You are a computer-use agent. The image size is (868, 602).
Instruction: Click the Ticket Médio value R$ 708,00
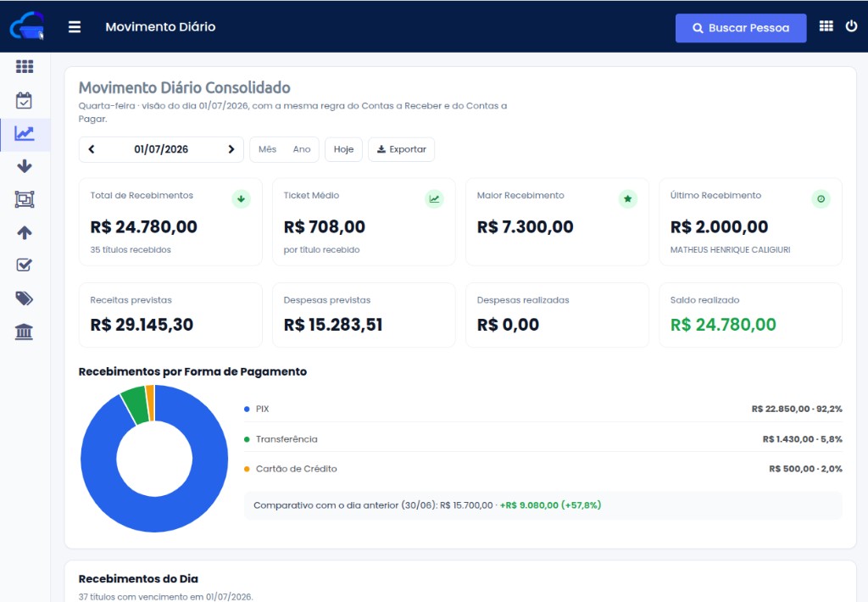pos(325,226)
